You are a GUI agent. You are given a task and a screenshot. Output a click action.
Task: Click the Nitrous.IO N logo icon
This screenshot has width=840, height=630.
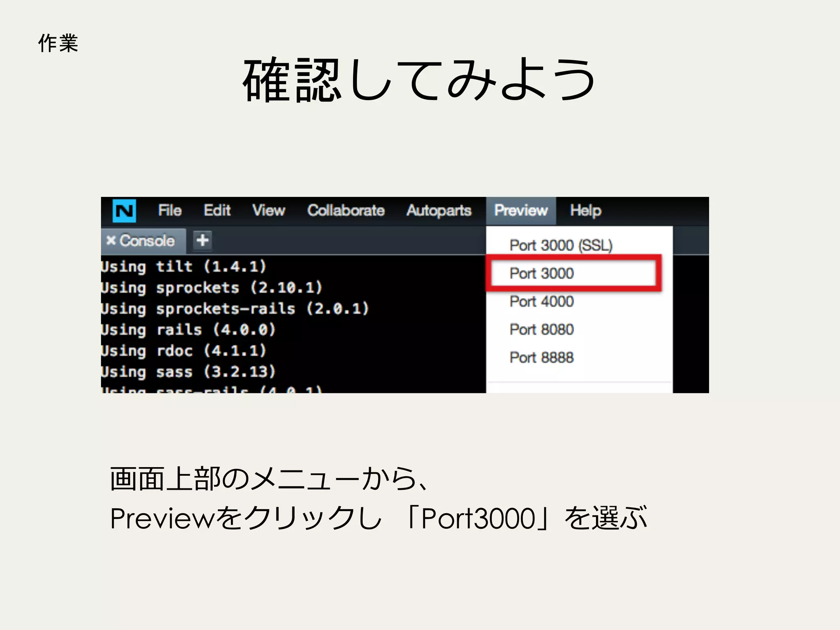point(124,211)
